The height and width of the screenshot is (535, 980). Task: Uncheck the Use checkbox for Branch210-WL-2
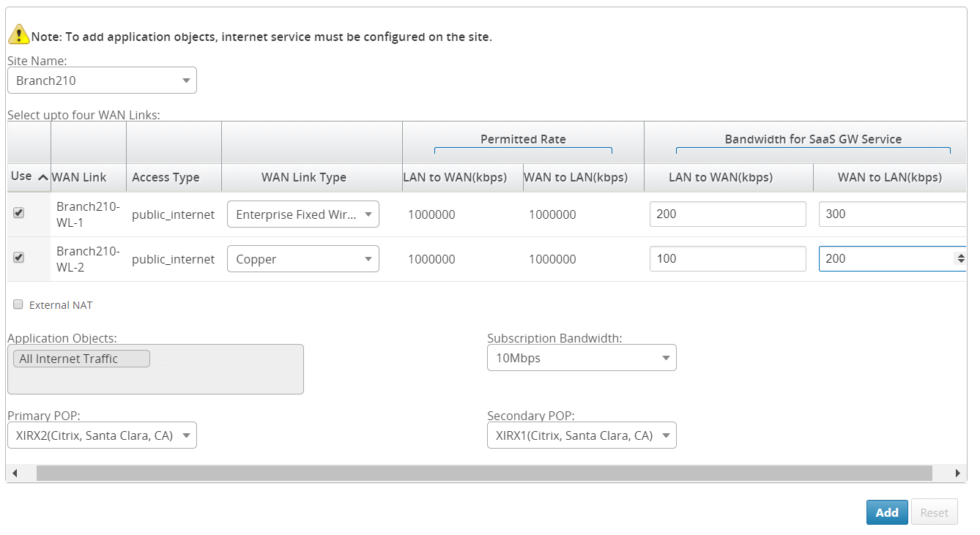coord(19,258)
